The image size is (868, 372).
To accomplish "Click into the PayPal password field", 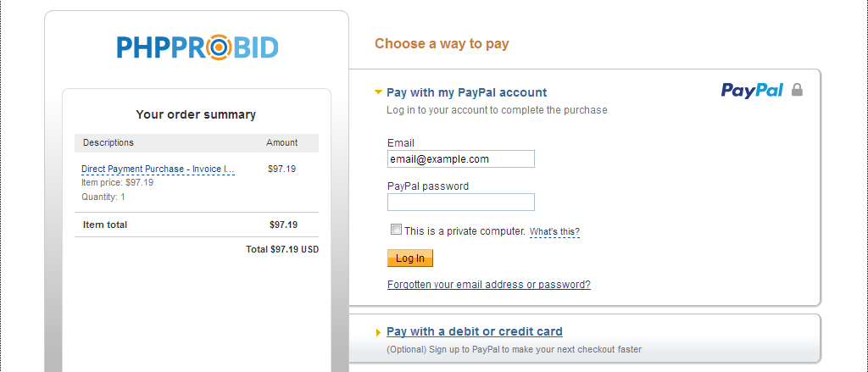I will coord(460,202).
